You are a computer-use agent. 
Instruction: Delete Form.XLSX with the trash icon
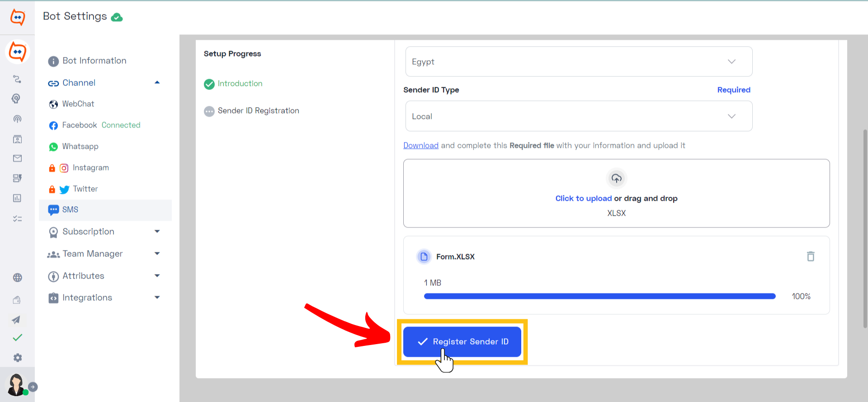811,256
